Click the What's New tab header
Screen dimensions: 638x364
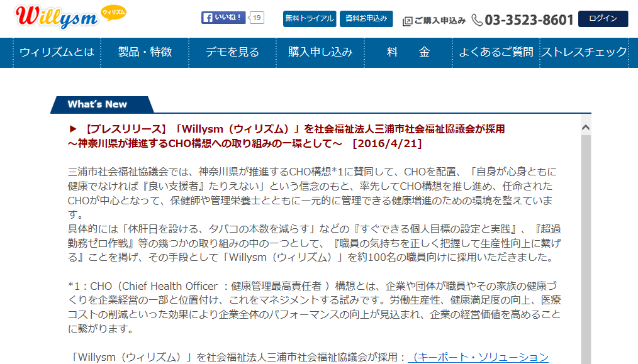point(98,104)
